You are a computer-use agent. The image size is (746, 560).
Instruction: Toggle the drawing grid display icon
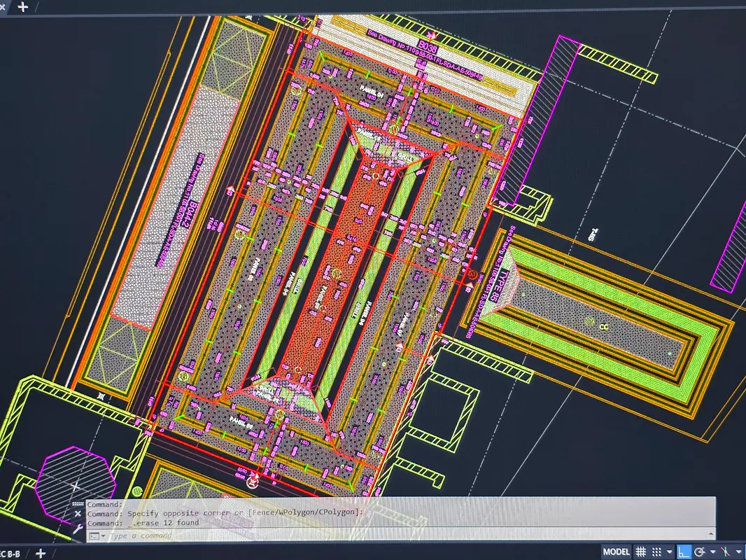coord(641,552)
